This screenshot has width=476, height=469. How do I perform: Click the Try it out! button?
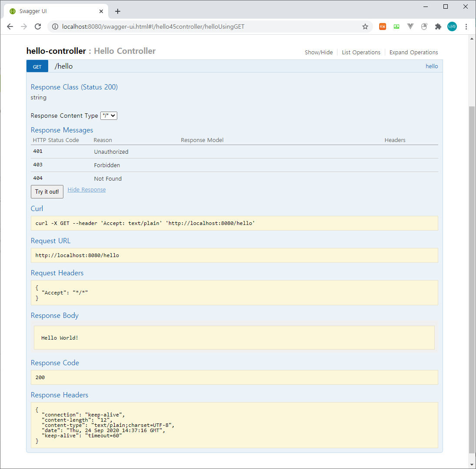click(x=47, y=192)
